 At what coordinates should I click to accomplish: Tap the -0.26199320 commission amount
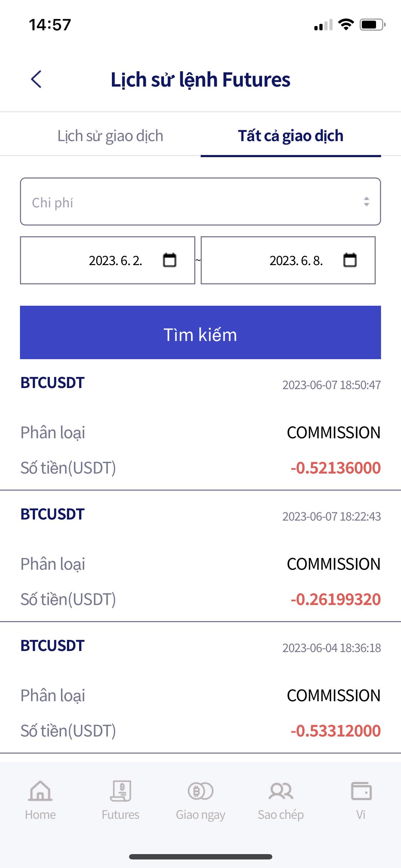click(336, 599)
